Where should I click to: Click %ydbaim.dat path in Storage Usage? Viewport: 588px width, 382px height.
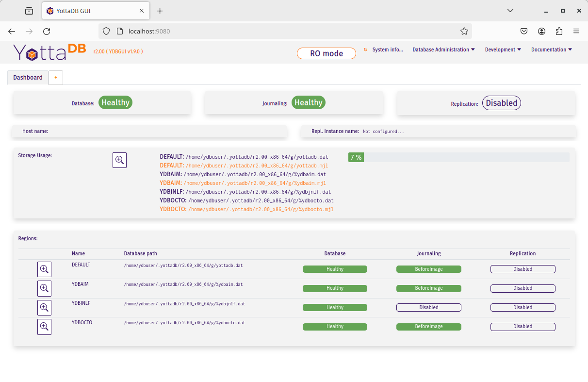(x=255, y=175)
